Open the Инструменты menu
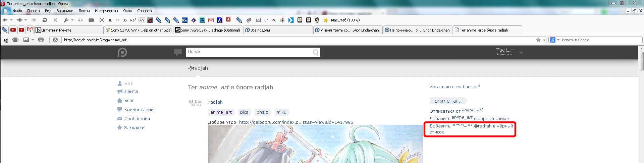Image resolution: width=644 pixels, height=163 pixels. click(106, 11)
